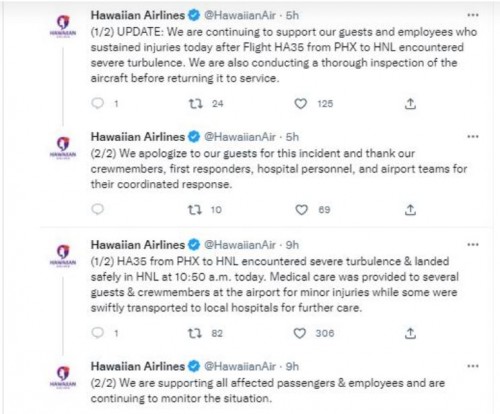
Task: Open more options on first tweet
Action: (x=473, y=15)
